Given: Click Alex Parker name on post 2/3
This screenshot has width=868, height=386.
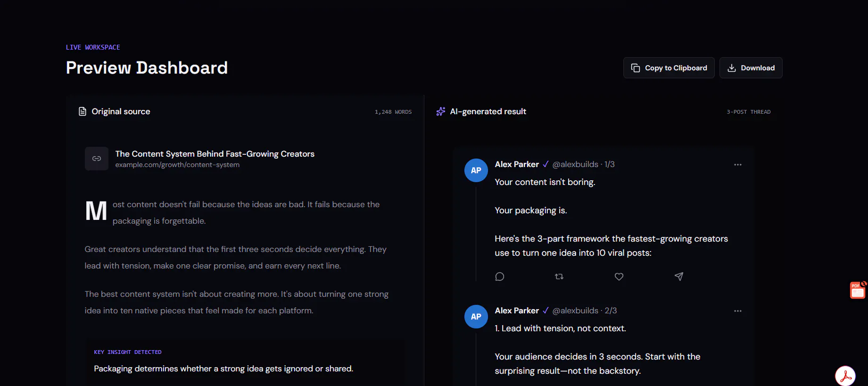Looking at the screenshot, I should pos(517,310).
